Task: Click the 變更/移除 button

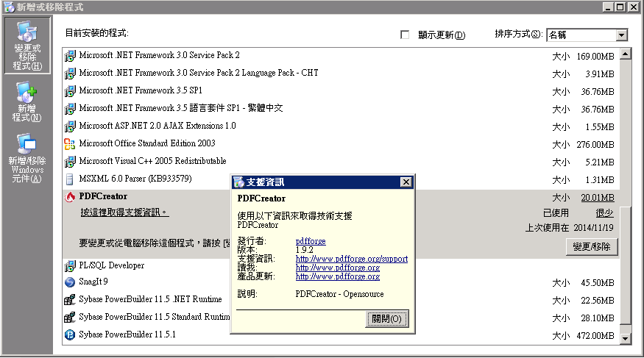Action: point(592,247)
